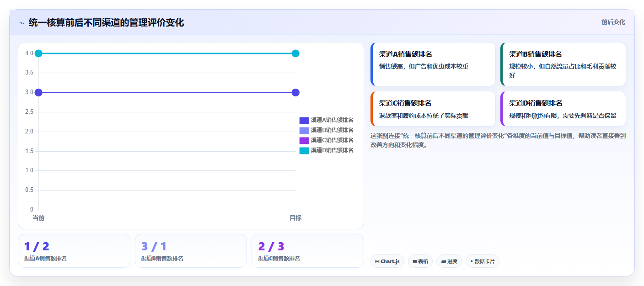Click the 目标 x-axis label
This screenshot has height=286, width=644.
pyautogui.click(x=295, y=218)
